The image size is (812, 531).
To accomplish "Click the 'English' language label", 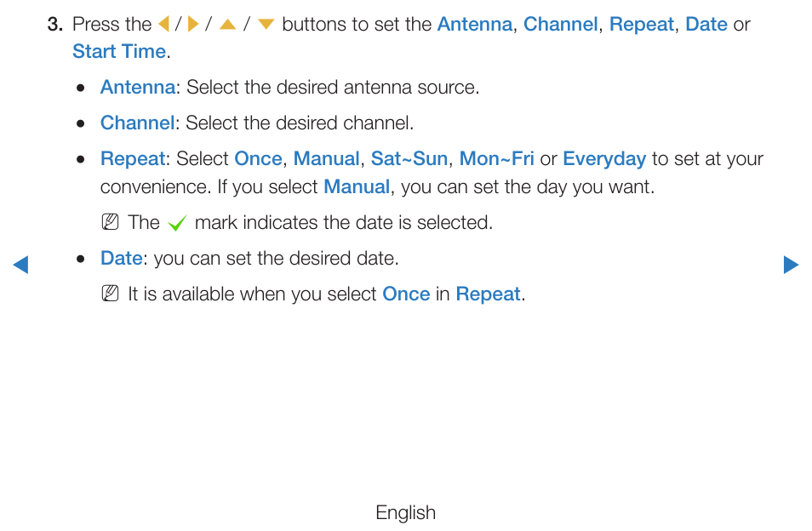I will (x=405, y=512).
